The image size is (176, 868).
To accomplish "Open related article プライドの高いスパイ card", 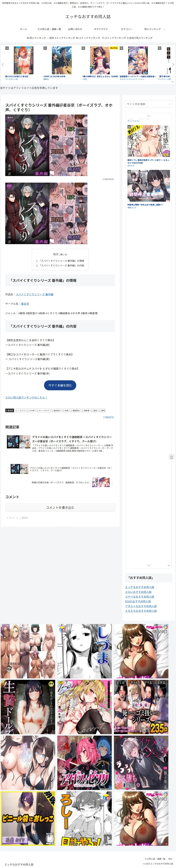I will 60,443.
